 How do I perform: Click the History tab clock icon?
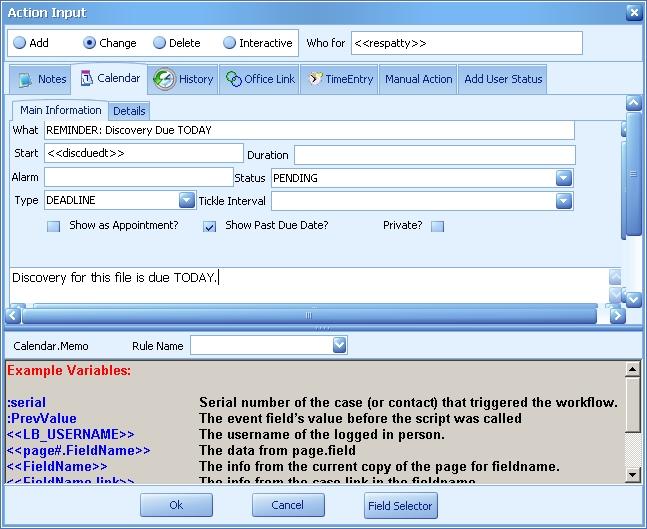tap(164, 78)
